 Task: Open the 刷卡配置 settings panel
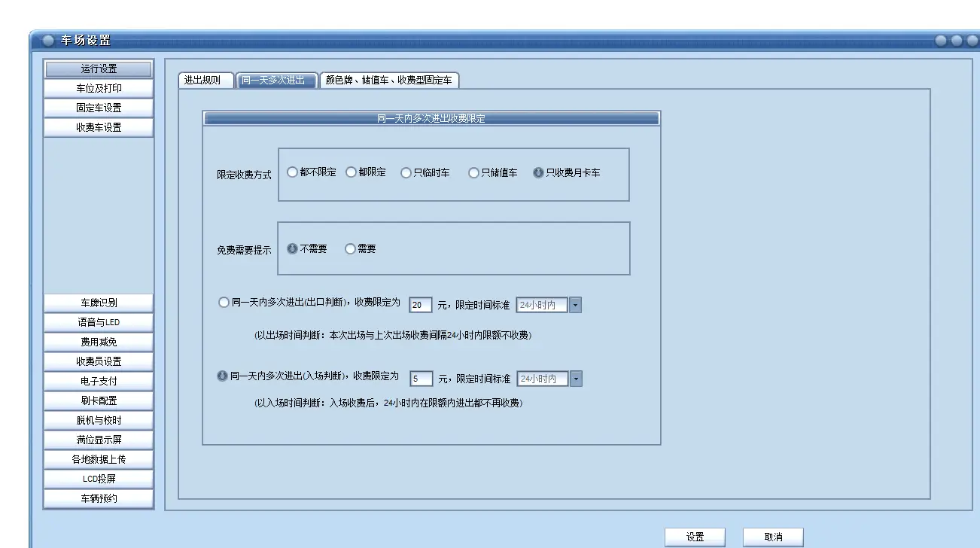(99, 400)
